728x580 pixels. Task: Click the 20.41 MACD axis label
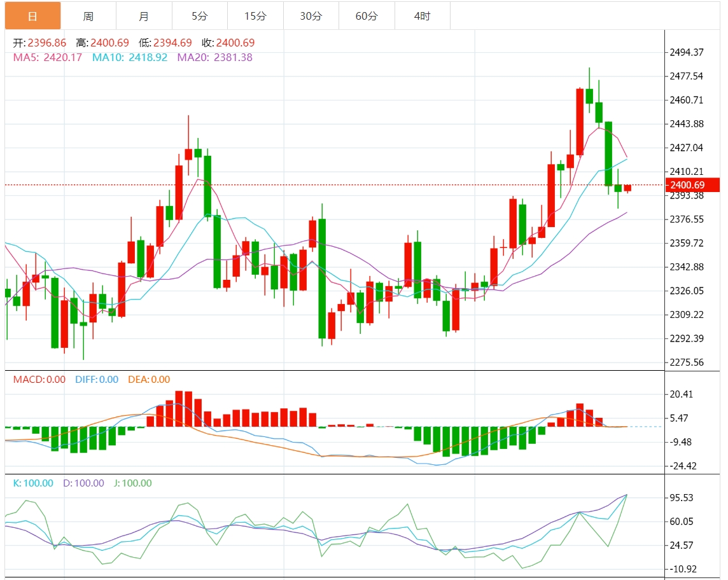[681, 394]
